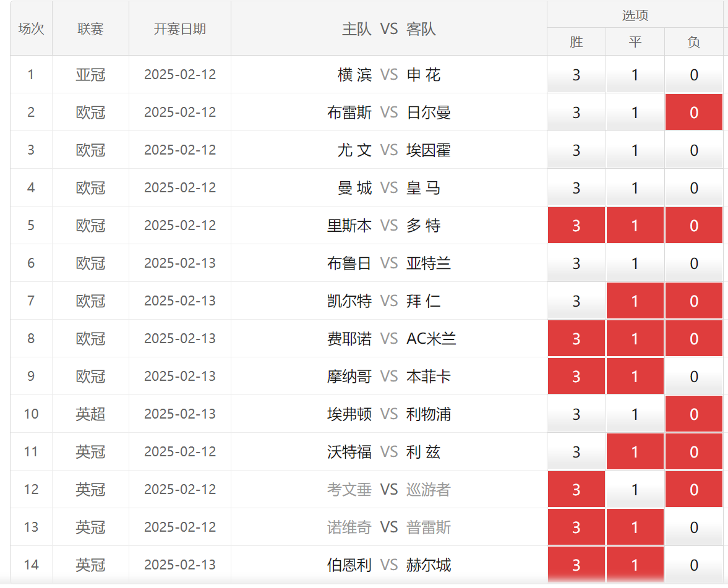
Task: Toggle off 平 (1) for 费耶诺 VS AC米兰
Action: tap(635, 338)
